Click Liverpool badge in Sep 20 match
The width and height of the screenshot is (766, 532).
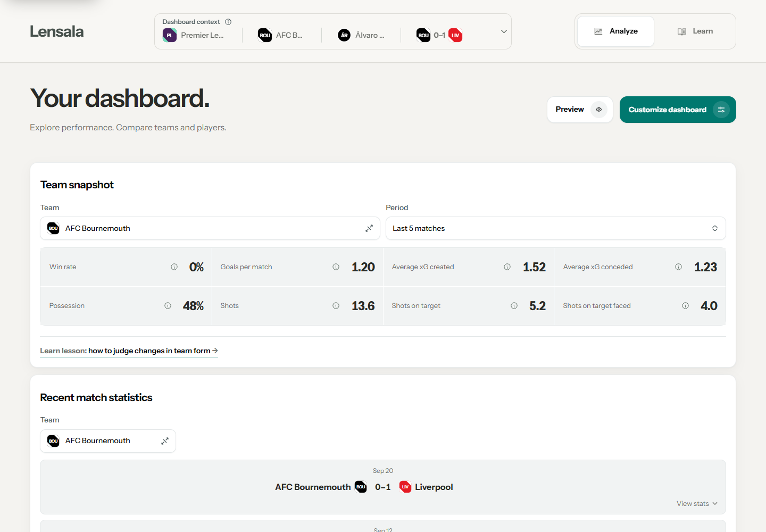point(405,487)
